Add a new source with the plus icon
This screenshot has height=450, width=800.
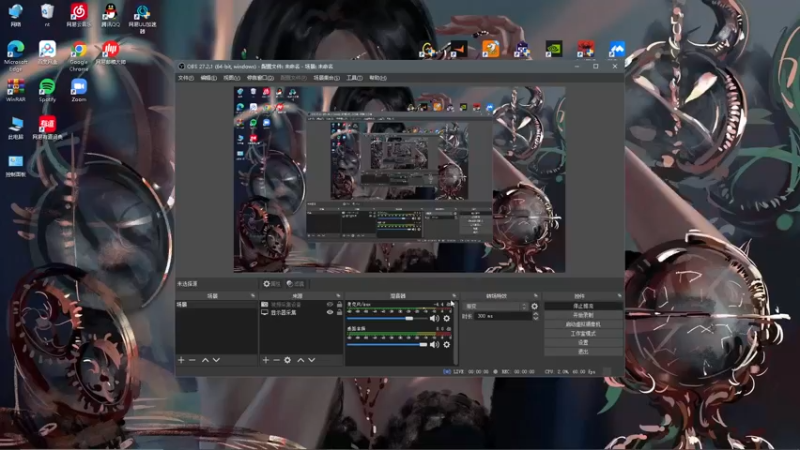265,360
